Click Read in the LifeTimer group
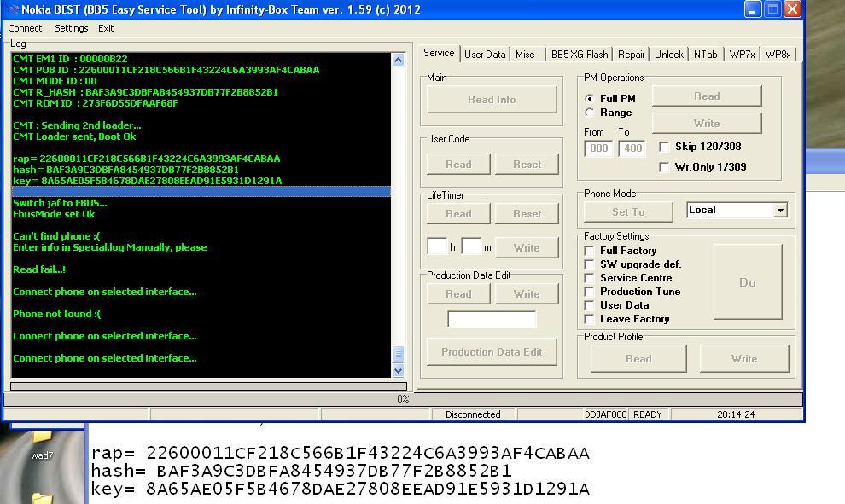Image resolution: width=845 pixels, height=504 pixels. [458, 214]
